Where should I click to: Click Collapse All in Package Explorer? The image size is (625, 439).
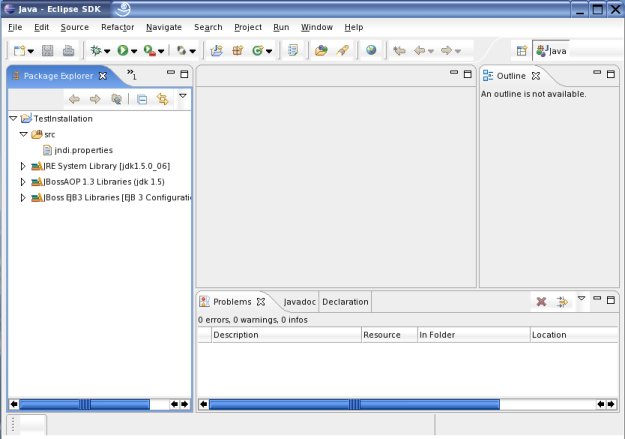tap(142, 99)
